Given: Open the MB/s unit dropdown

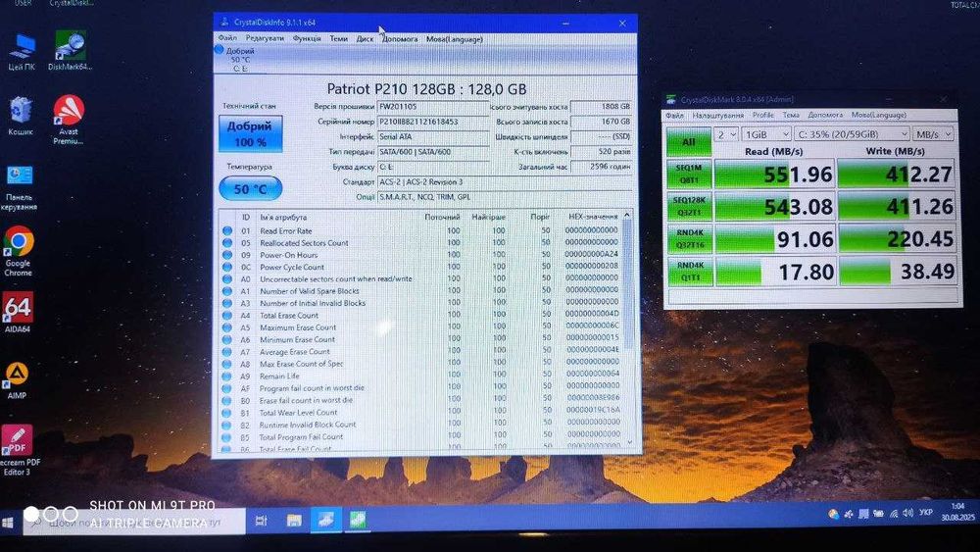Looking at the screenshot, I should click(x=933, y=134).
